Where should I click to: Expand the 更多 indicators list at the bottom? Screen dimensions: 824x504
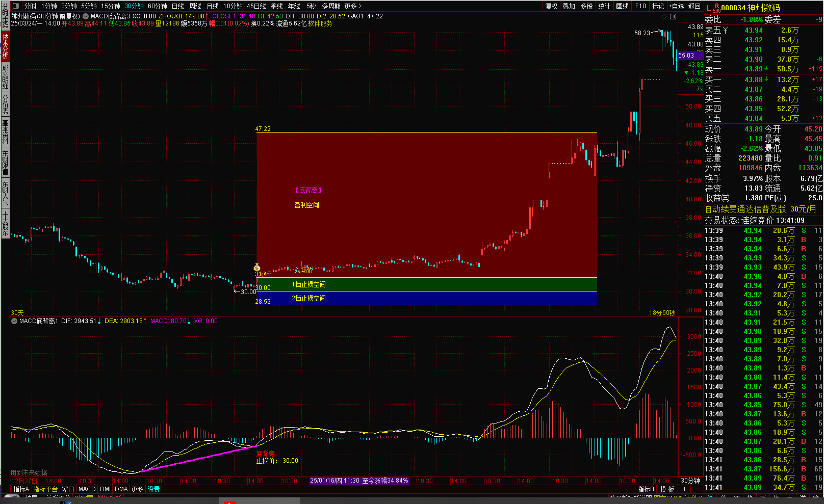click(x=138, y=489)
